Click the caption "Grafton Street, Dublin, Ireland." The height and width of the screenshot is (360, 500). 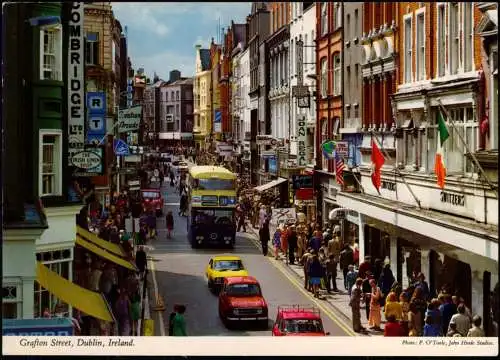coord(77,343)
